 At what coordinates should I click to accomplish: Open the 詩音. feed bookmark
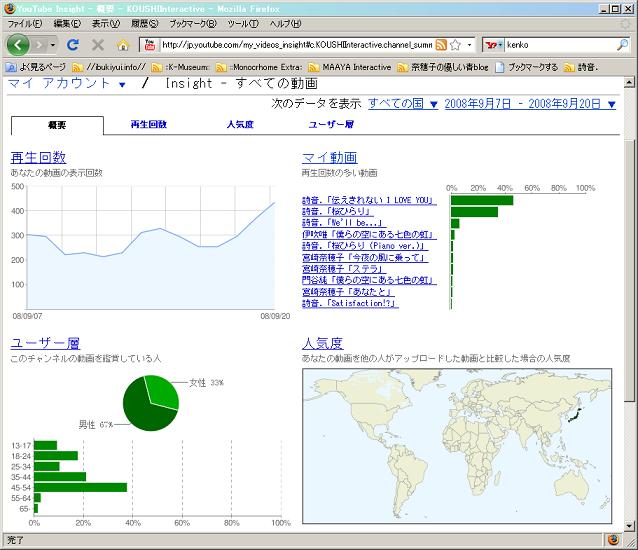[581, 68]
